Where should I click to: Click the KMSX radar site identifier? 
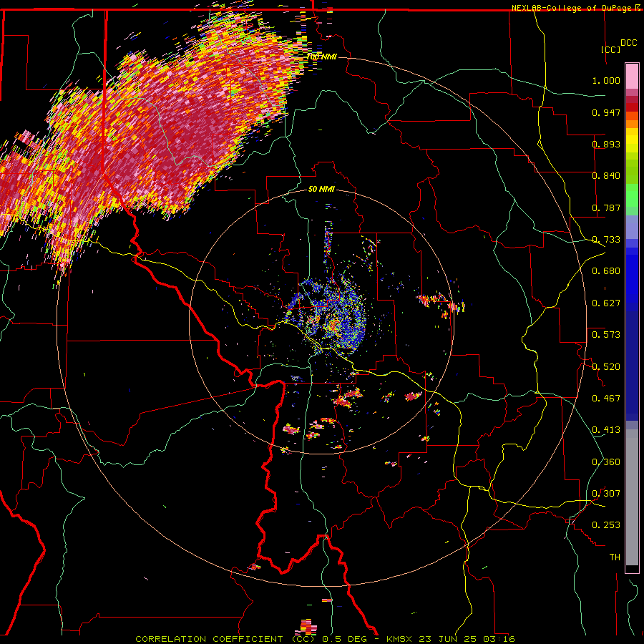[x=401, y=639]
